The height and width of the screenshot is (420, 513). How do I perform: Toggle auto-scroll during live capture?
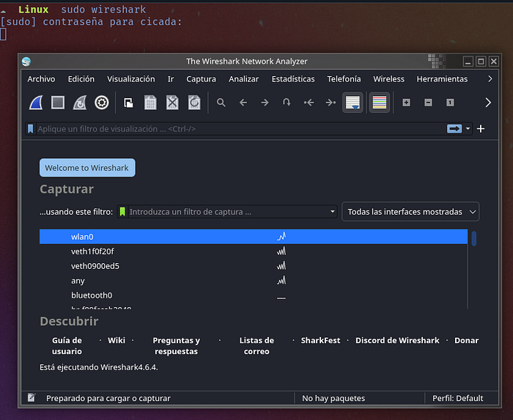(x=353, y=103)
